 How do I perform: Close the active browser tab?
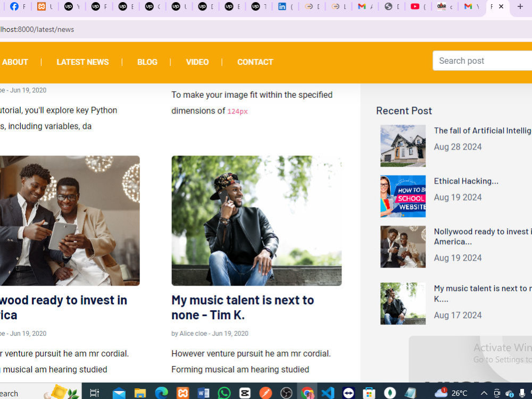tap(501, 6)
